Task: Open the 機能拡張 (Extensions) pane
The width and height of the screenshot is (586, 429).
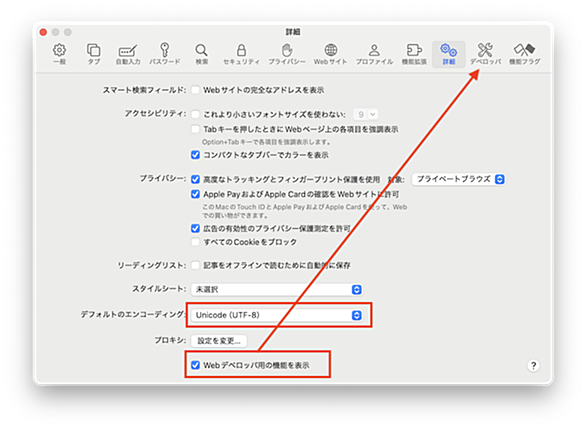Action: 414,54
